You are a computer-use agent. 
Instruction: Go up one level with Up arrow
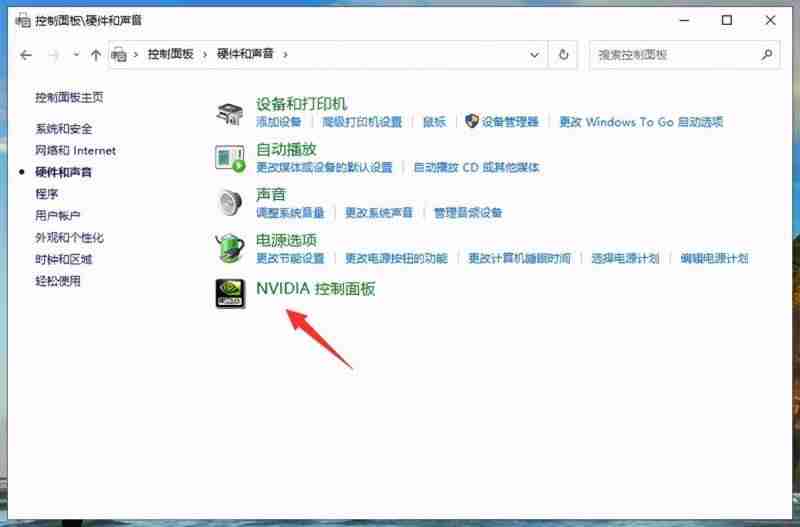pyautogui.click(x=95, y=55)
